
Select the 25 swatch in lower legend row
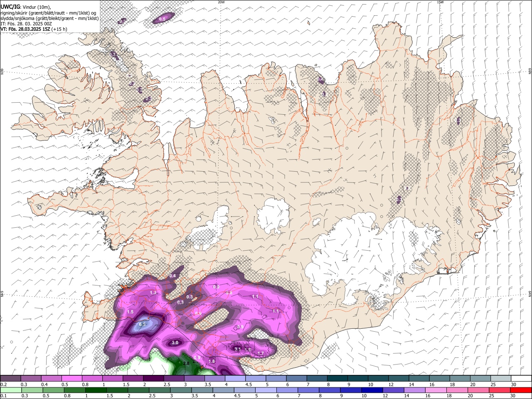tap(500, 390)
